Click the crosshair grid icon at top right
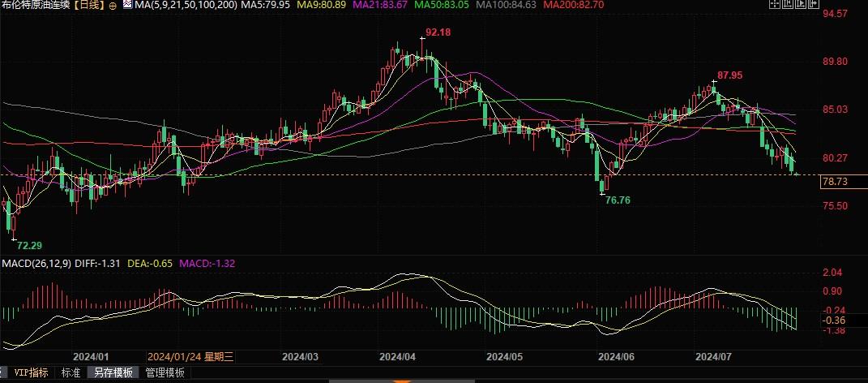Viewport: 868px width, 383px height. [x=775, y=4]
